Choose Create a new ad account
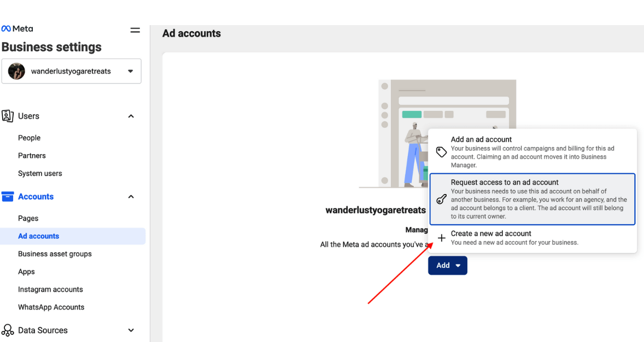Image resolution: width=644 pixels, height=342 pixels. click(x=532, y=238)
